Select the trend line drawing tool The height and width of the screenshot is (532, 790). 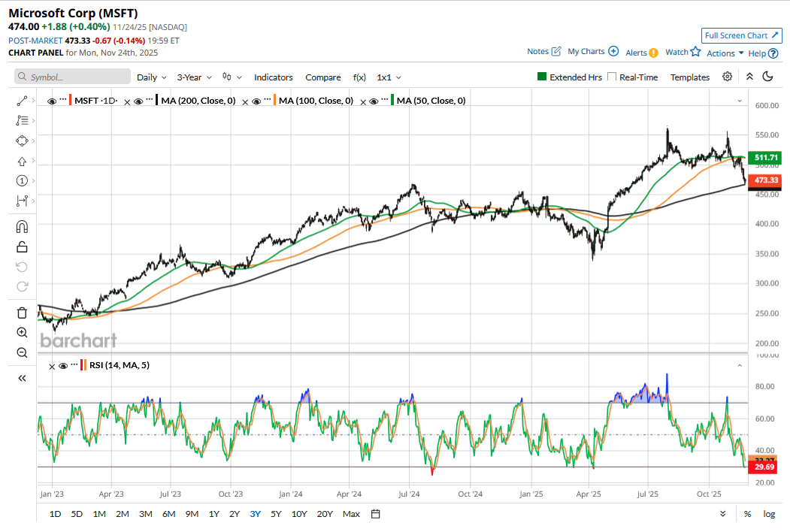pos(22,100)
